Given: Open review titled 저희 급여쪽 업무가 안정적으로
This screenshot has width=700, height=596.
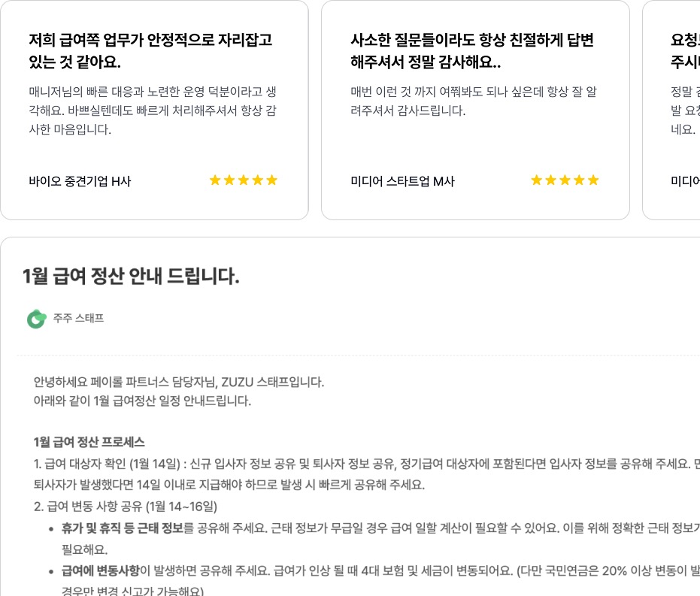Looking at the screenshot, I should coord(150,50).
